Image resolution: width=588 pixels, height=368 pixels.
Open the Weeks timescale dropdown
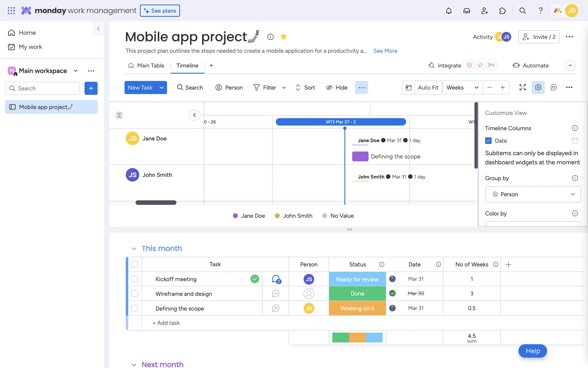point(462,87)
